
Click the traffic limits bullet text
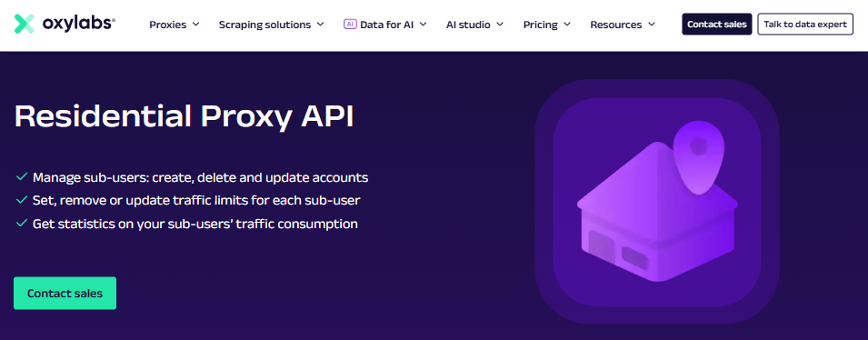(x=196, y=201)
